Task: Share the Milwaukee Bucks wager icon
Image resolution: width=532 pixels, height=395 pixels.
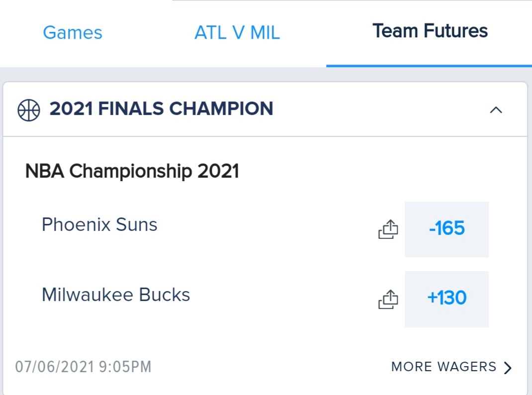Action: coord(388,299)
